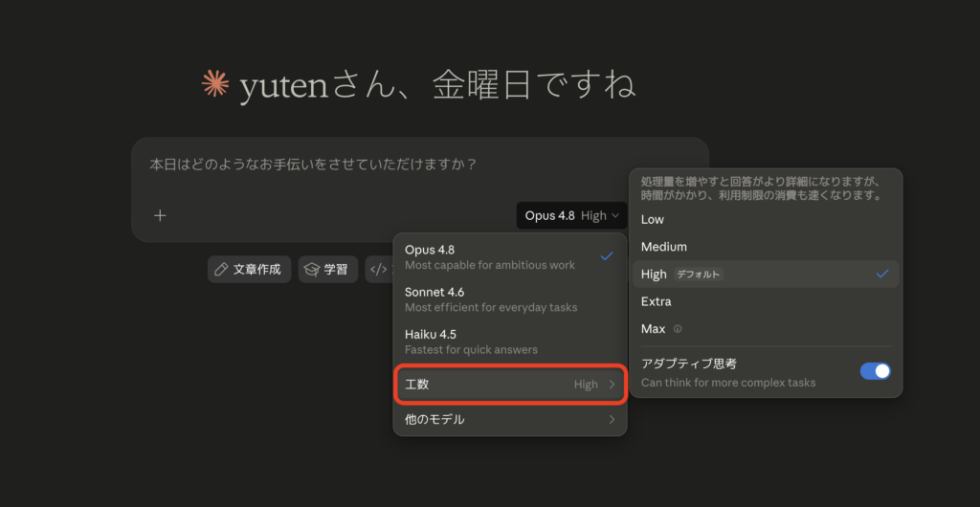Choose the Low effort level

click(x=766, y=219)
